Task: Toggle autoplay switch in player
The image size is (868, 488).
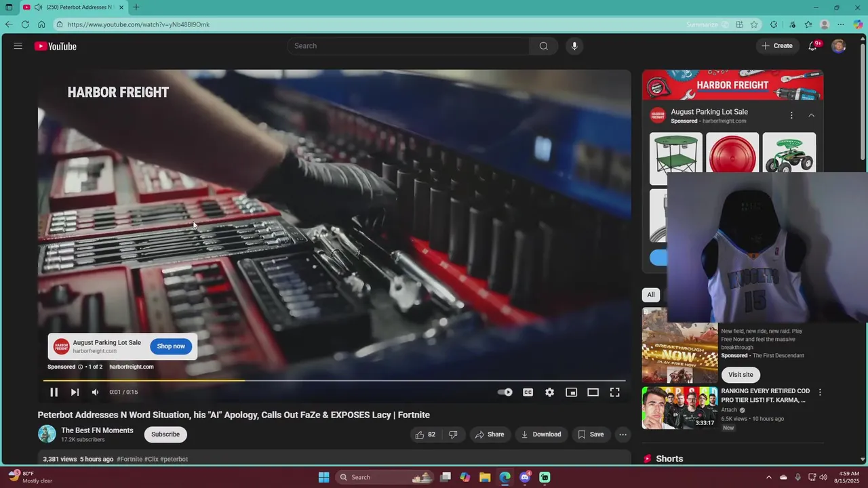Action: [x=505, y=392]
